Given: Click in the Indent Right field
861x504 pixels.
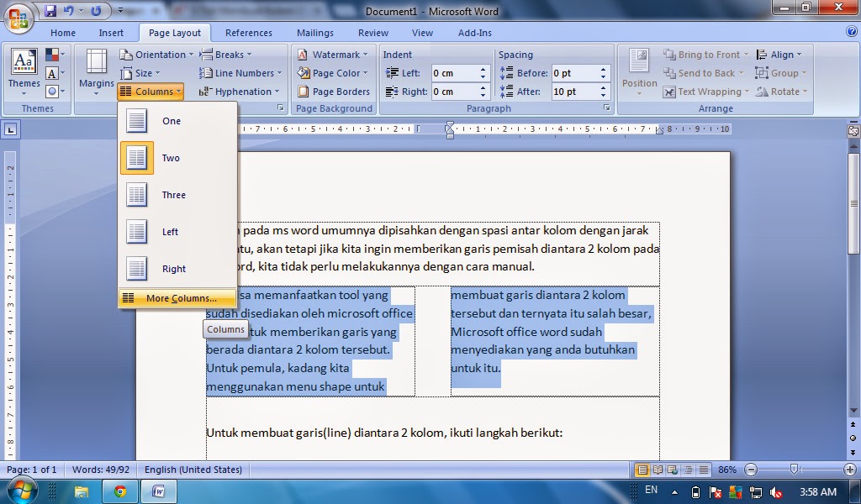Looking at the screenshot, I should pos(453,92).
